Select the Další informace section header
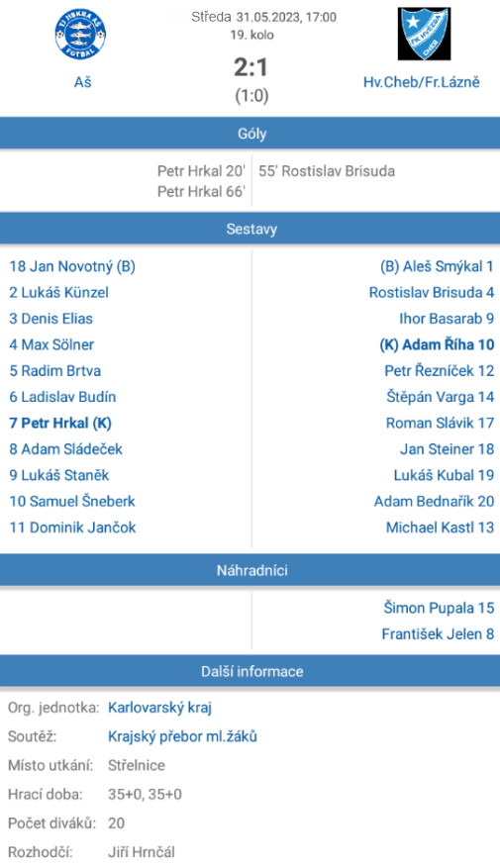This screenshot has height=868, width=500. point(250,671)
